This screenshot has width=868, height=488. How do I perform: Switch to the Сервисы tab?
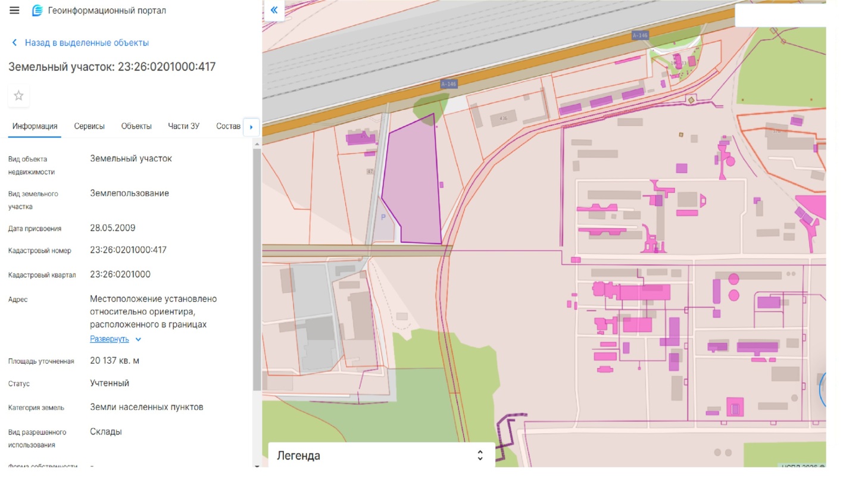89,126
